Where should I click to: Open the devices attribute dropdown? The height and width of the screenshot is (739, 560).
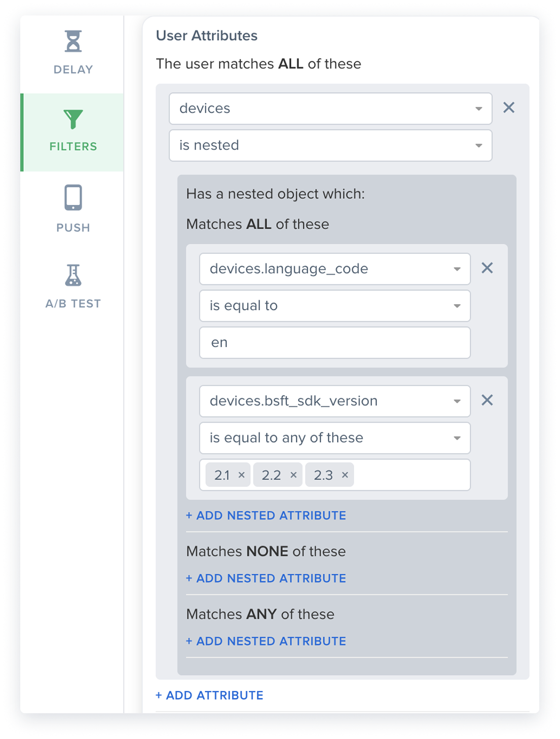330,108
